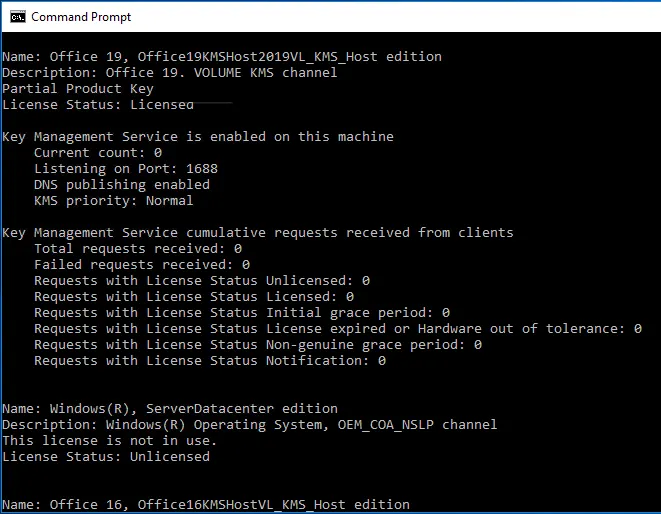This screenshot has height=514, width=661.
Task: Click the License Status: Licensed line
Action: pos(98,105)
